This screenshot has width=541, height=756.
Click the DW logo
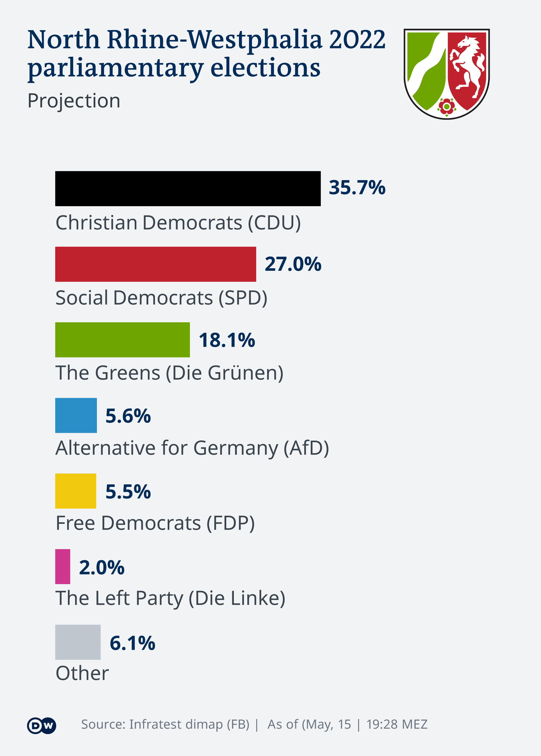pos(41,725)
